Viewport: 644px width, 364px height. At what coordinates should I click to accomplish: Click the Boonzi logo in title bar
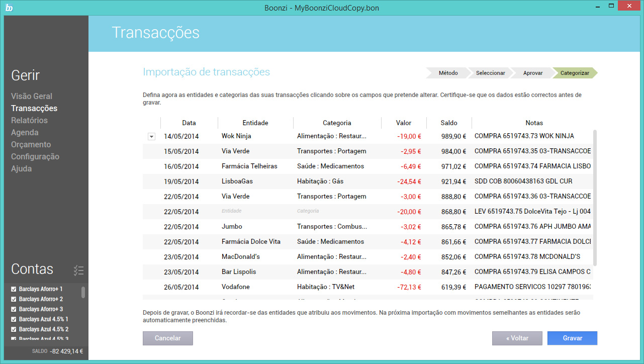coord(9,8)
